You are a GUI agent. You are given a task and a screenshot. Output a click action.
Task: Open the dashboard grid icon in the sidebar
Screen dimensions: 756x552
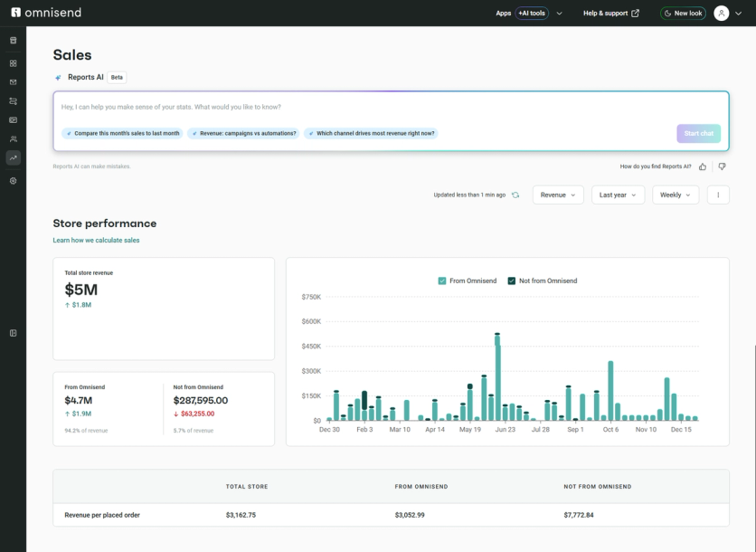click(13, 63)
